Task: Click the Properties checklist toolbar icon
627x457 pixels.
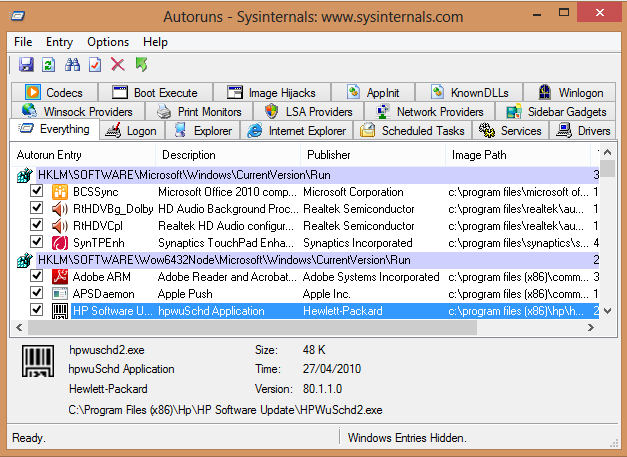Action: (x=95, y=64)
